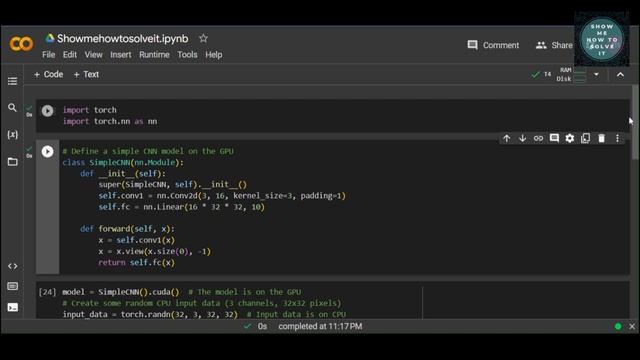
Task: Delete the selected cell
Action: click(602, 138)
